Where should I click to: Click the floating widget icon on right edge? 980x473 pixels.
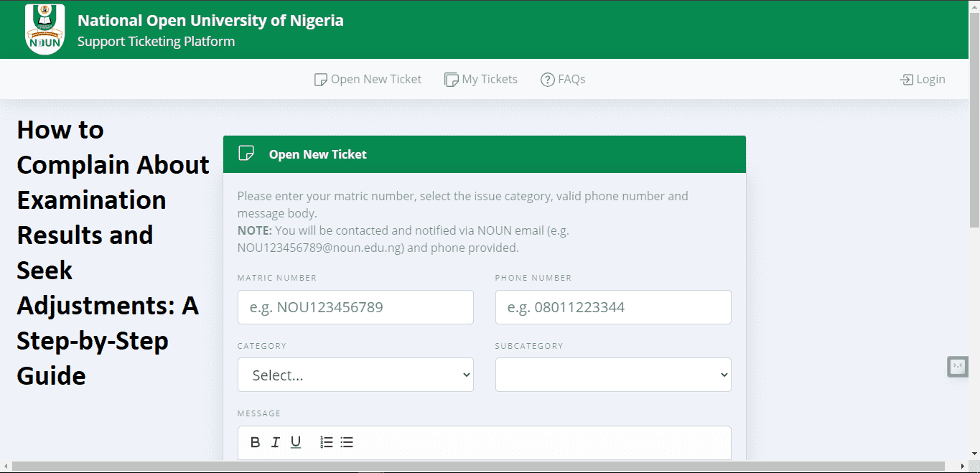pos(958,367)
